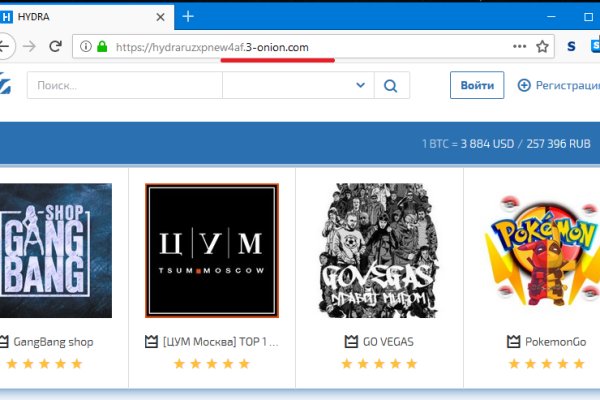
Task: Click the plus icon next to Регистрация
Action: coord(523,86)
